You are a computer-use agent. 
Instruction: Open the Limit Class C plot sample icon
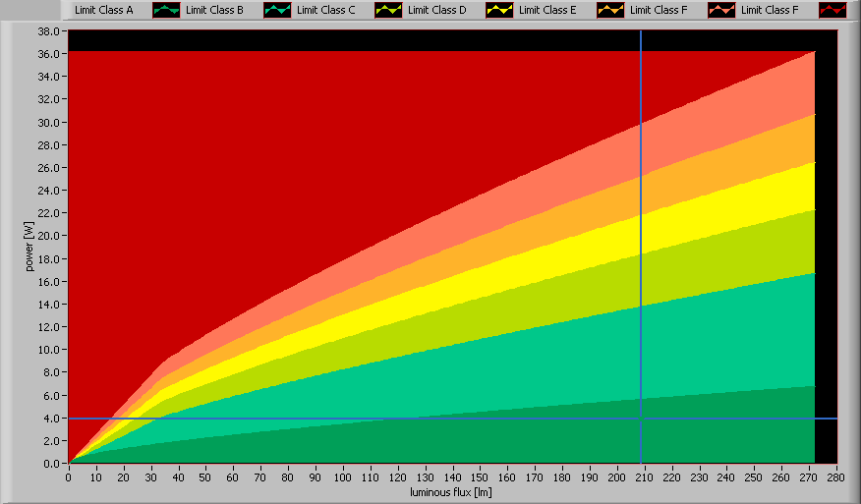(x=387, y=10)
